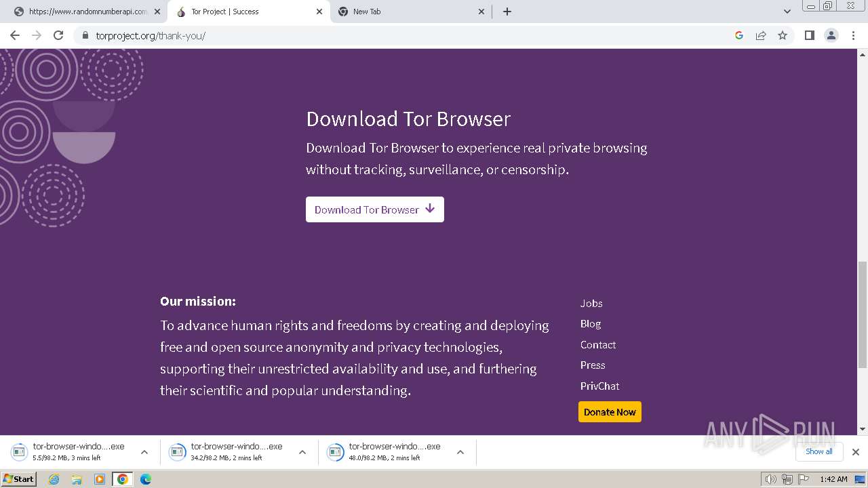Open the Contact footer link
Screen dimensions: 868x488
[598, 344]
